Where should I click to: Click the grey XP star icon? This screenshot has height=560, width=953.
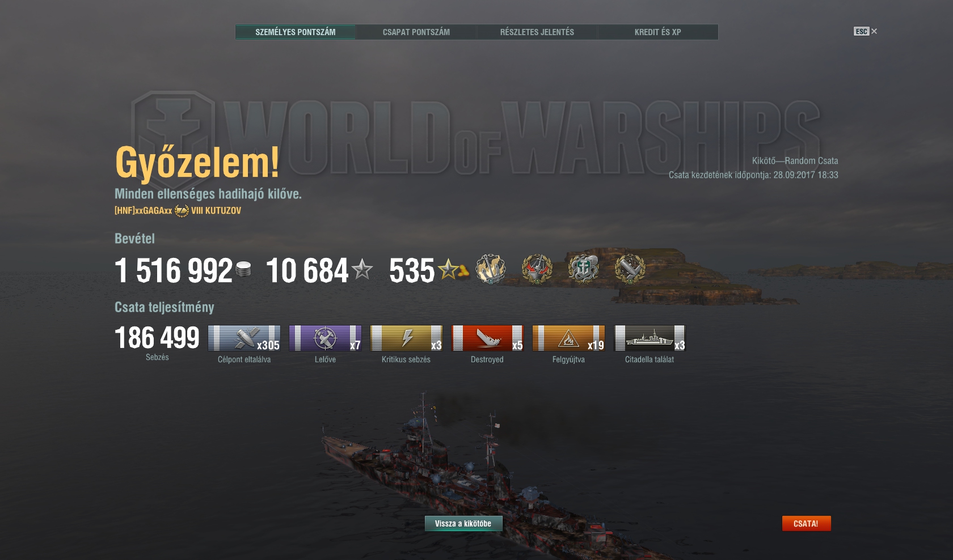click(x=362, y=269)
